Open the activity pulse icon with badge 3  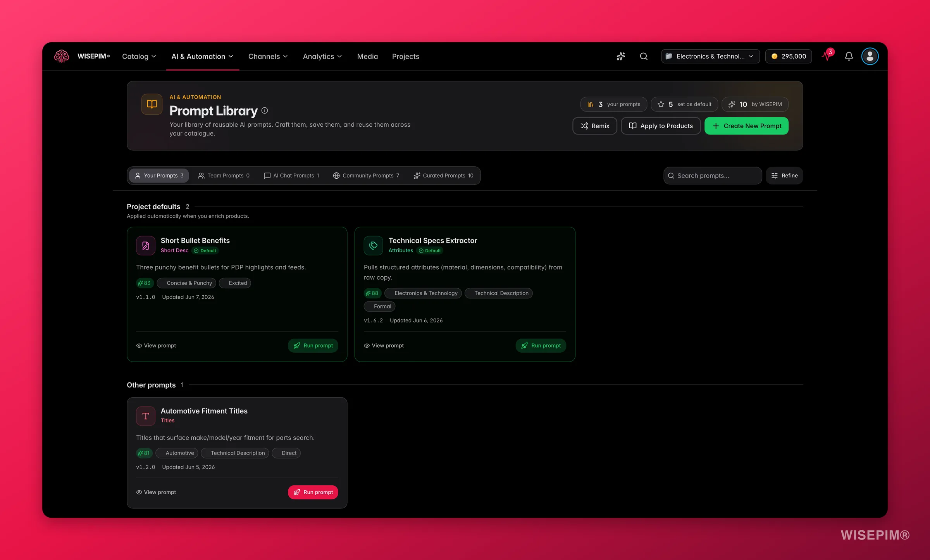point(827,56)
